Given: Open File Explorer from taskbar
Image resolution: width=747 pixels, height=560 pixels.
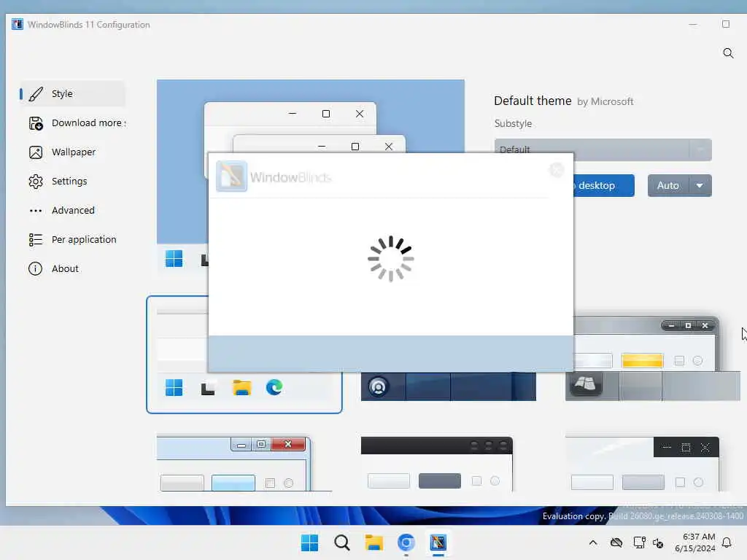Looking at the screenshot, I should pyautogui.click(x=374, y=542).
